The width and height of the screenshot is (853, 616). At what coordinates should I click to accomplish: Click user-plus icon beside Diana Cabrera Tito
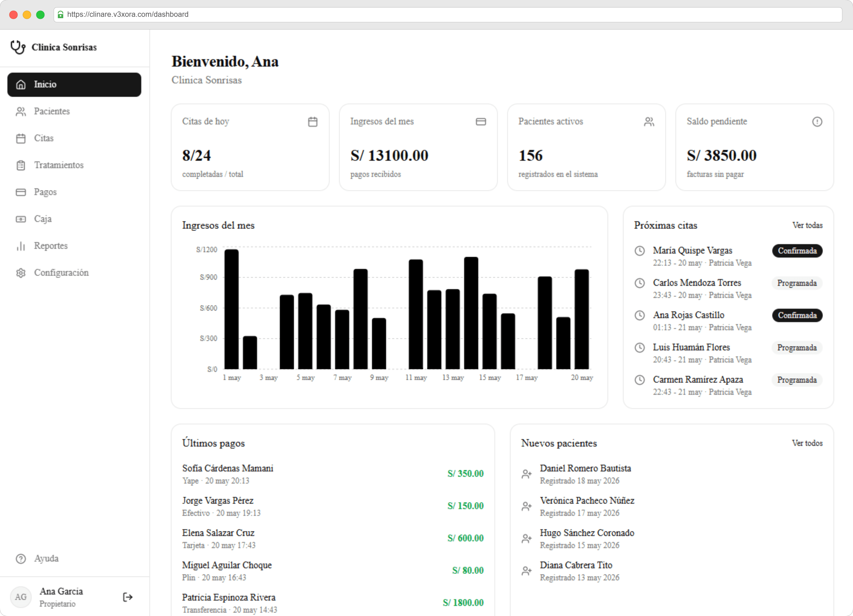[526, 571]
